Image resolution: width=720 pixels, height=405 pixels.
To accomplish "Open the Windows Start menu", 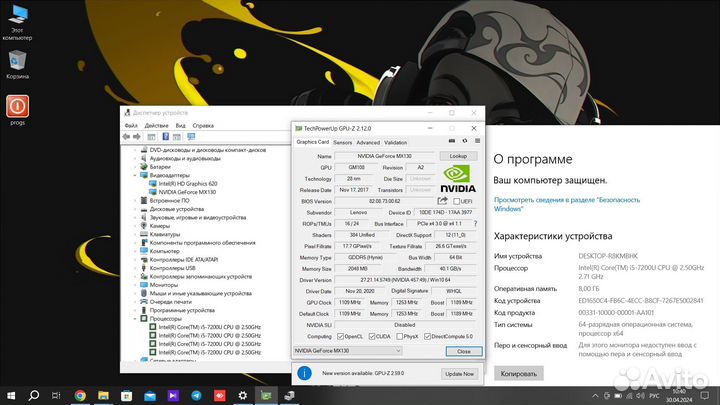I will click(11, 395).
